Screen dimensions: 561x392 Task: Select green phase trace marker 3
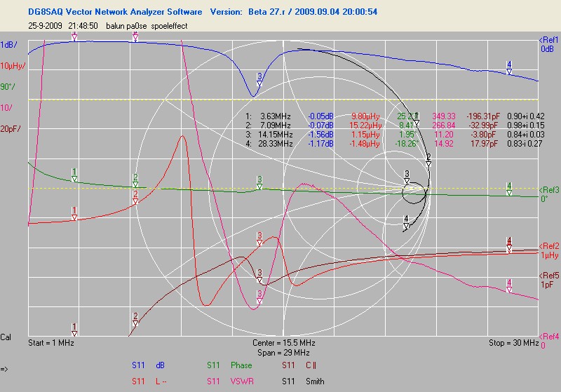259,183
